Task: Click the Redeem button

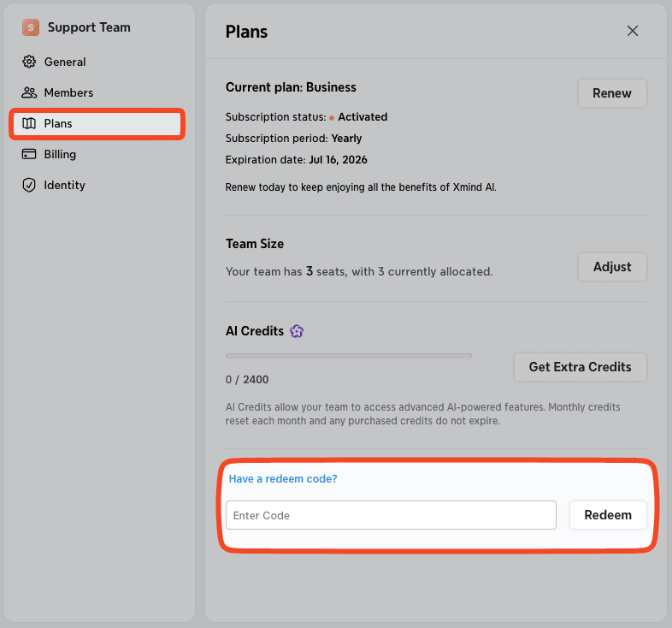Action: pos(608,515)
